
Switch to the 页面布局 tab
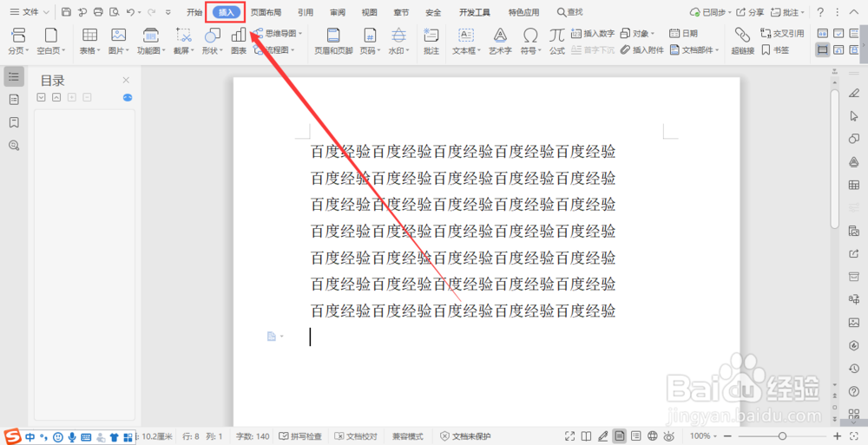266,11
